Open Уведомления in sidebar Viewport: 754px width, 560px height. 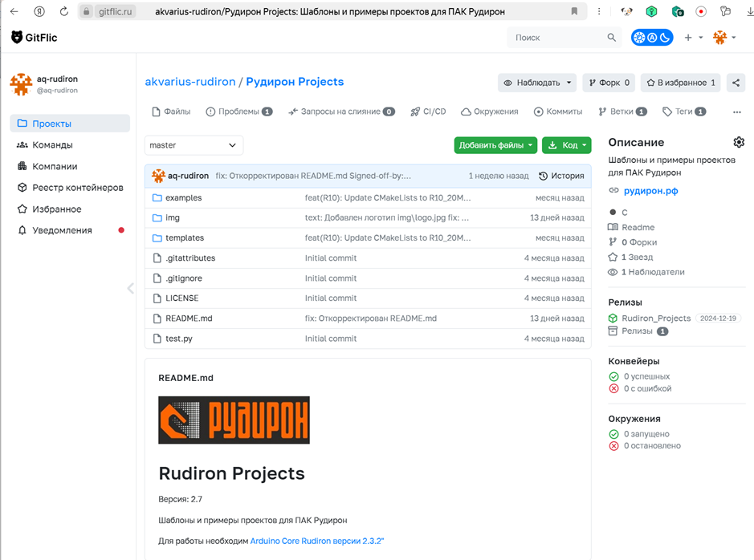(70, 230)
